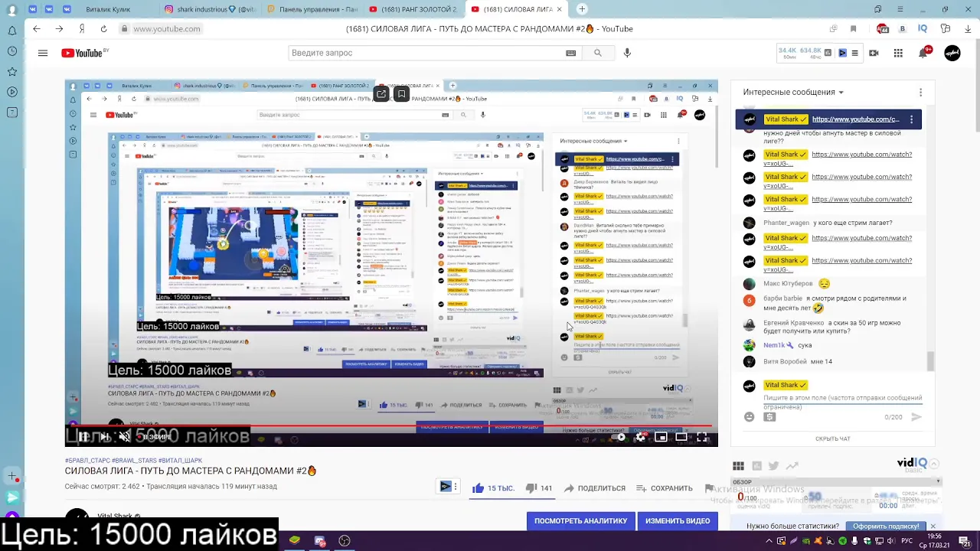This screenshot has height=551, width=980.
Task: Switch to '(1681) РАНГ ЗОЛОТОЙ 2' tab
Action: (x=413, y=9)
